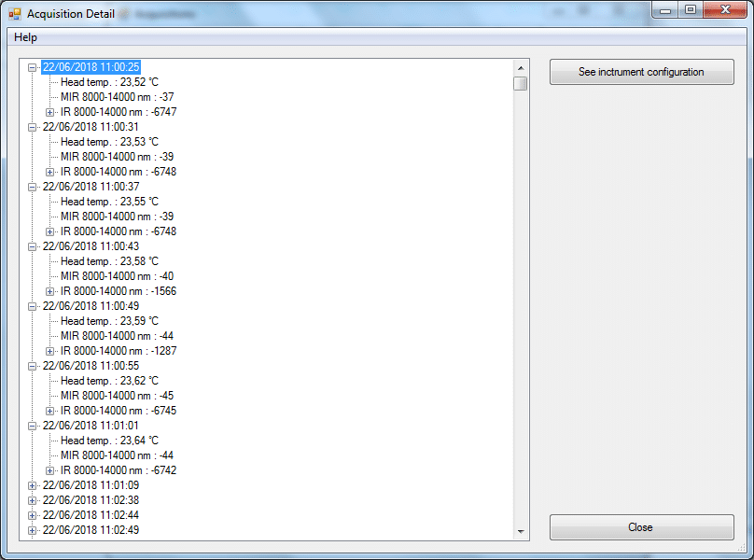The height and width of the screenshot is (560, 754).
Task: Click the scroll down arrow in tree list
Action: click(x=521, y=531)
